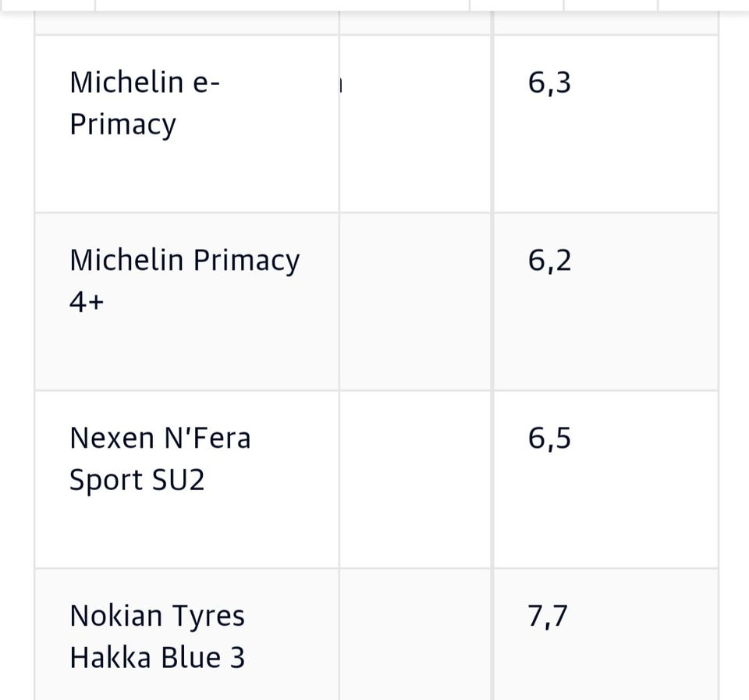The height and width of the screenshot is (700, 749).
Task: Click the '4+' text under Michelin Primacy
Action: [86, 301]
